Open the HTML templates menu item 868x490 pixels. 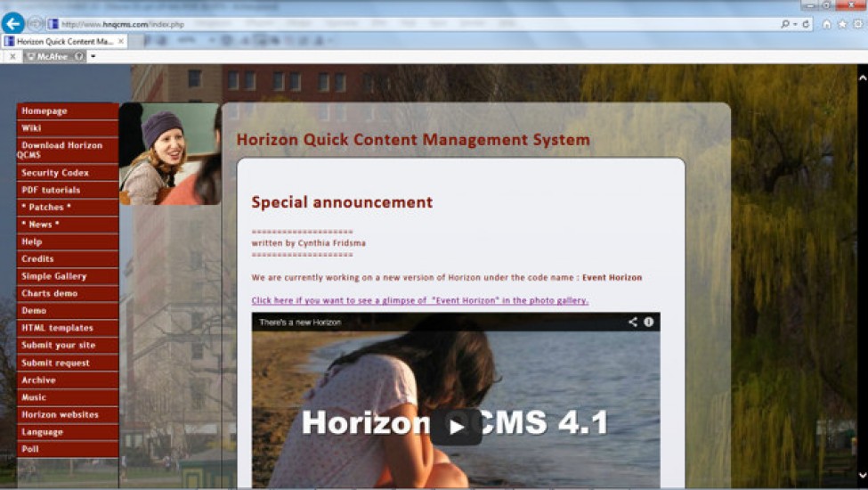pyautogui.click(x=68, y=328)
